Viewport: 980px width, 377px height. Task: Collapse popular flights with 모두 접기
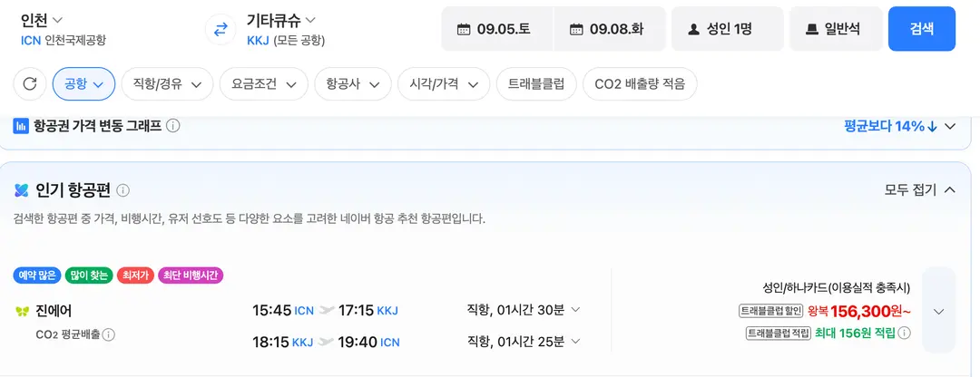point(919,189)
